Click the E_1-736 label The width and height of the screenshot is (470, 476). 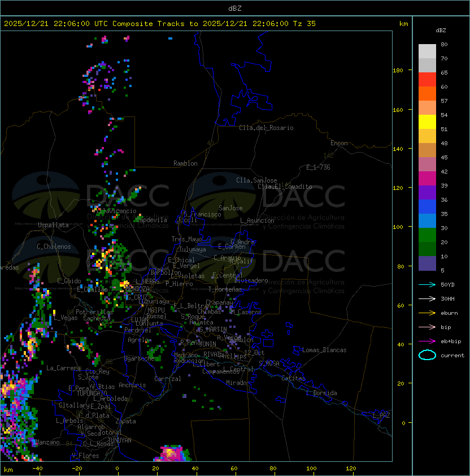318,167
